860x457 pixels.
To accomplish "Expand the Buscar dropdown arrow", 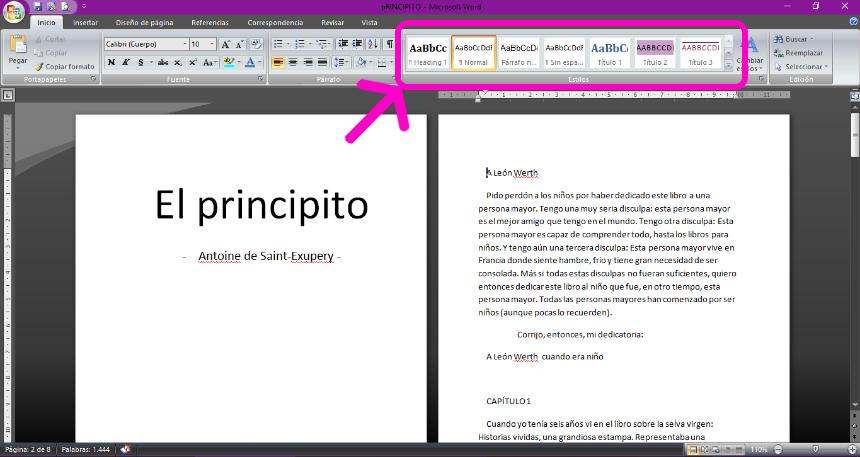I will pos(812,40).
